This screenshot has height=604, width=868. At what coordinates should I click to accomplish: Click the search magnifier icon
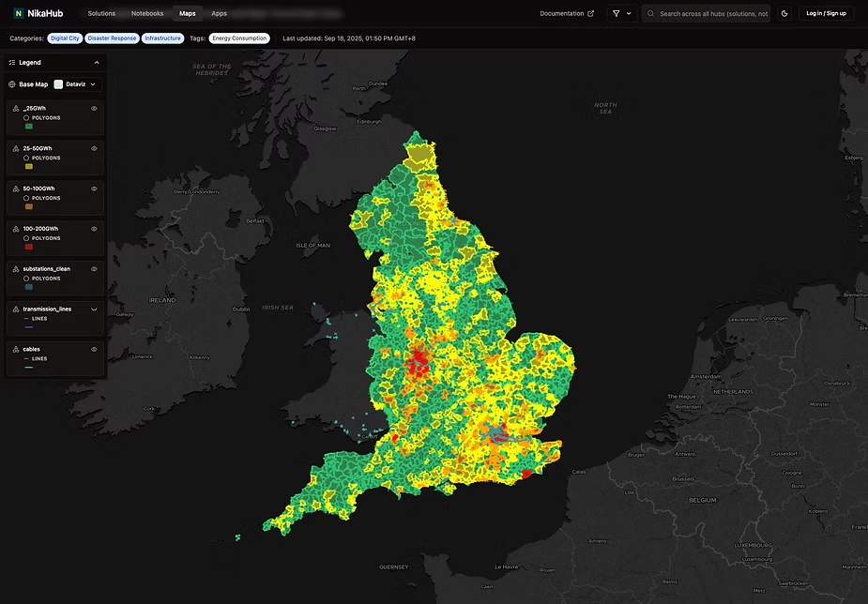pyautogui.click(x=650, y=13)
